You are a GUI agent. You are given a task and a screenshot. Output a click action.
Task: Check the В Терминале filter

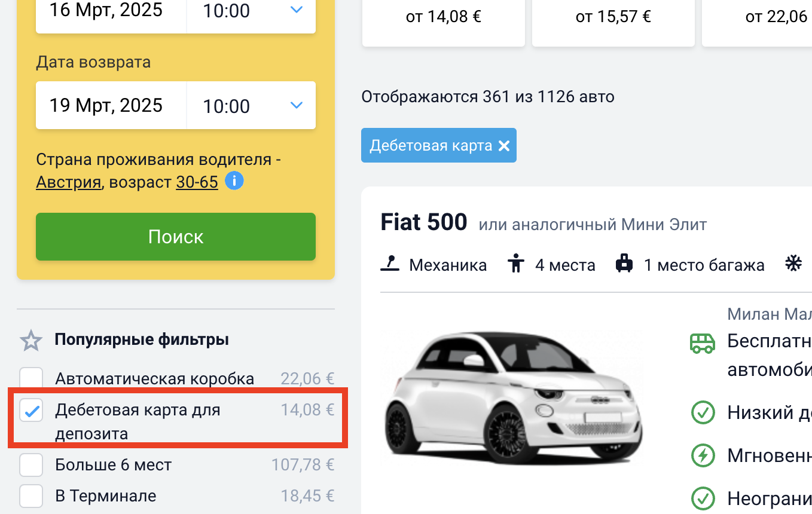[x=31, y=496]
